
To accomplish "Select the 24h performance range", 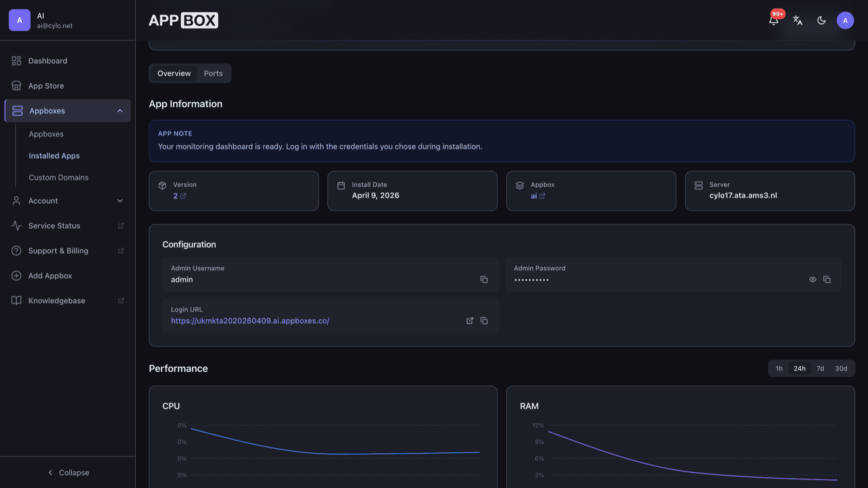I will [799, 369].
